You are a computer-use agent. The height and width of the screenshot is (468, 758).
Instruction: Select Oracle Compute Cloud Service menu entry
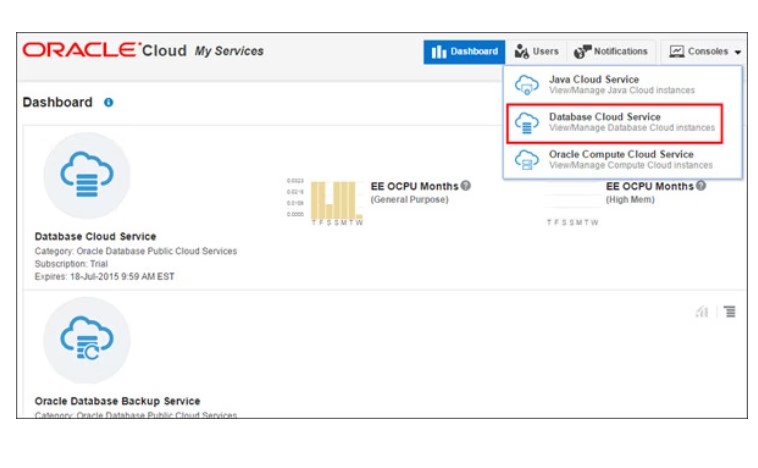pos(623,160)
